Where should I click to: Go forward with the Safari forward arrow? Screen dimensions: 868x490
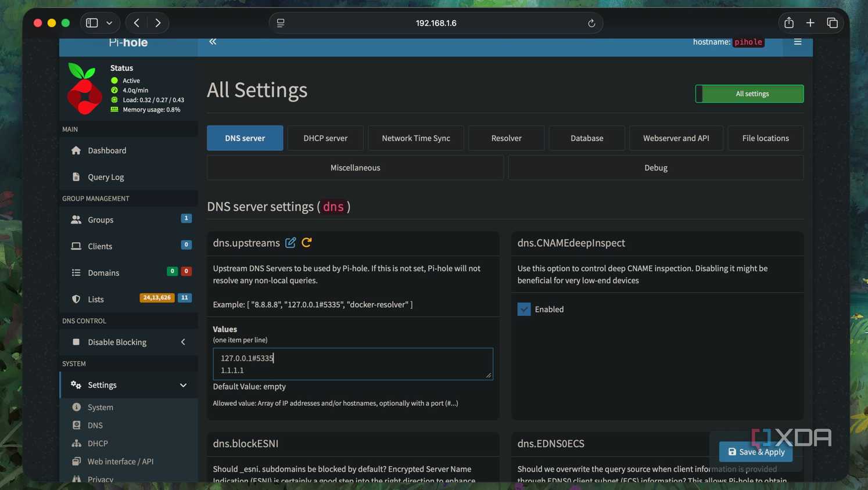coord(158,23)
